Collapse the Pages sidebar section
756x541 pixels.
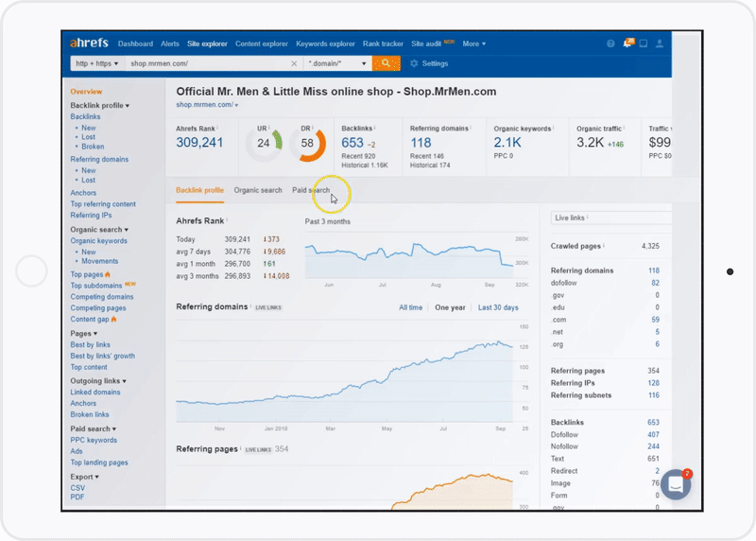pos(84,333)
